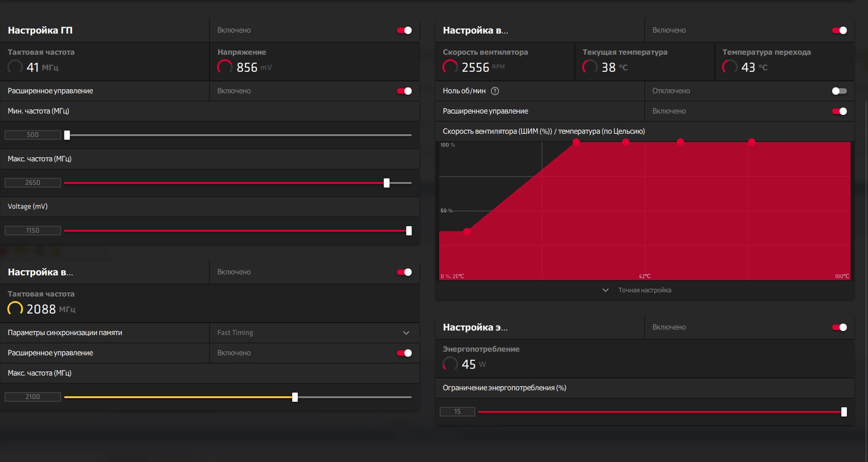Click the Мин. частота input field showing 500
868x462 pixels.
tap(33, 135)
